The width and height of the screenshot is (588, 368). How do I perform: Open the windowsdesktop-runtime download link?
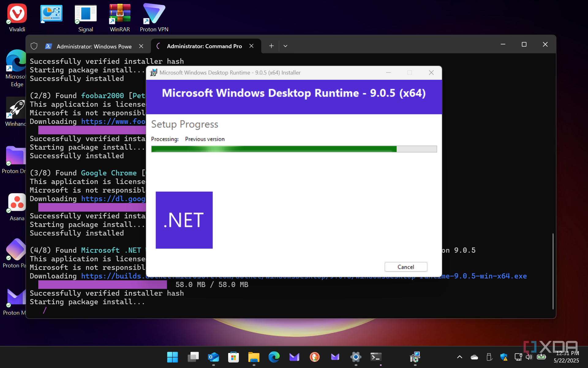490,276
